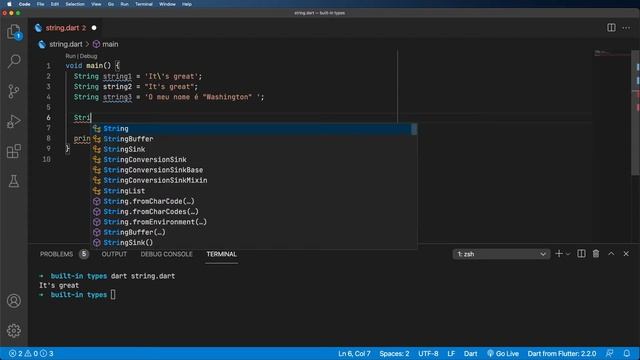This screenshot has width=640, height=360.
Task: Click the feedback icon in status bar
Action: 609,353
